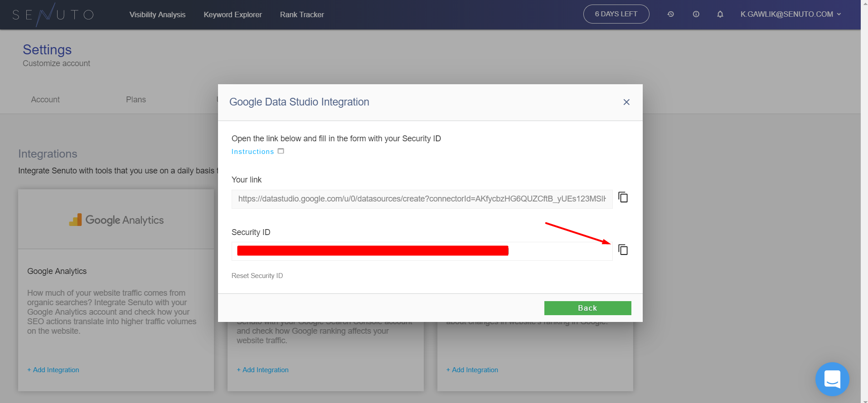Add Integration in the third rightmost card
The width and height of the screenshot is (868, 403).
pyautogui.click(x=472, y=370)
